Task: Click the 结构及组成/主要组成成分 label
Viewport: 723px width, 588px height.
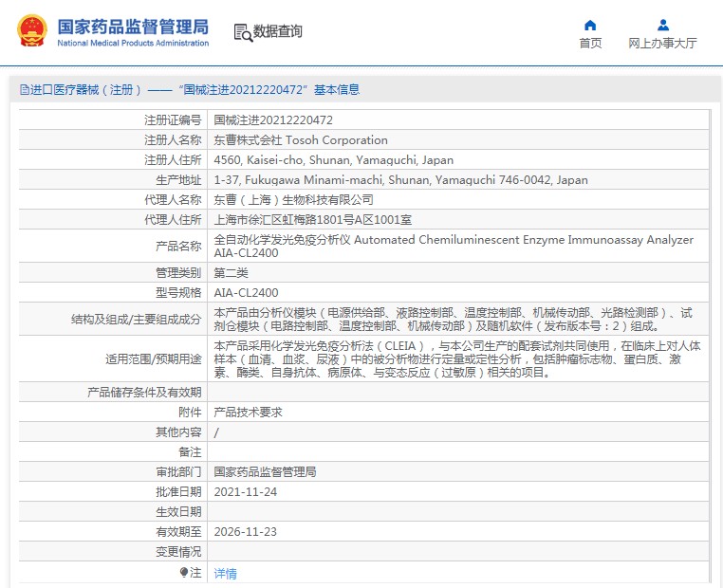Action: point(136,320)
